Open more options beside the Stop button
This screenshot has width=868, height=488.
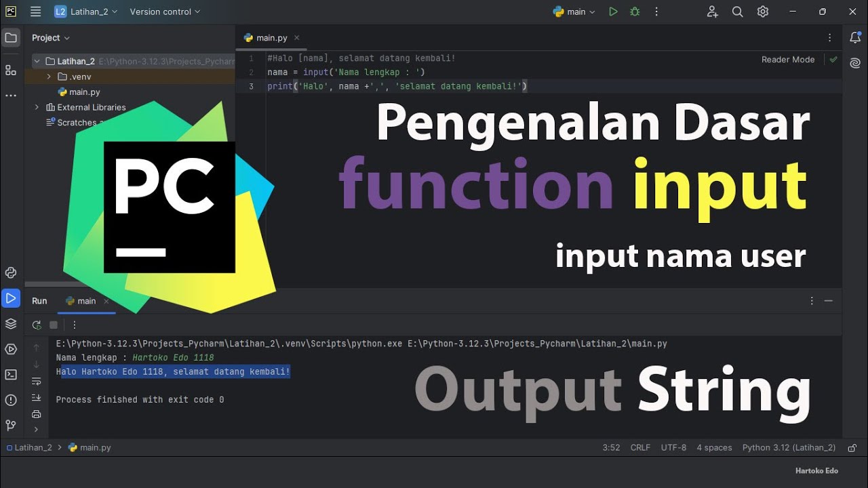[x=75, y=325]
